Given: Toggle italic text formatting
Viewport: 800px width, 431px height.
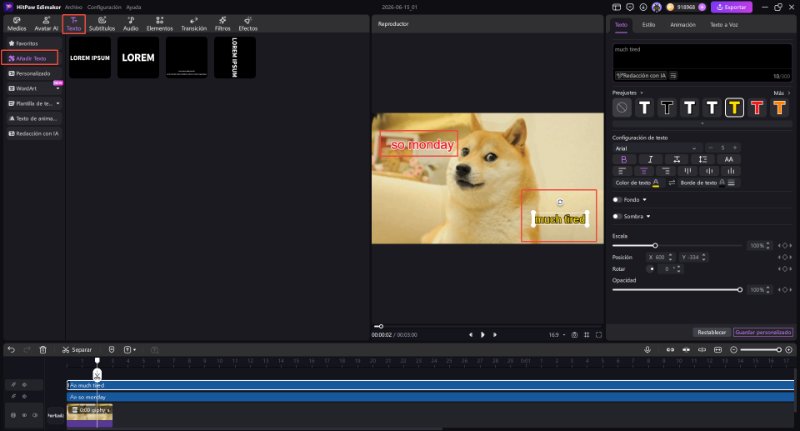Looking at the screenshot, I should pyautogui.click(x=650, y=159).
